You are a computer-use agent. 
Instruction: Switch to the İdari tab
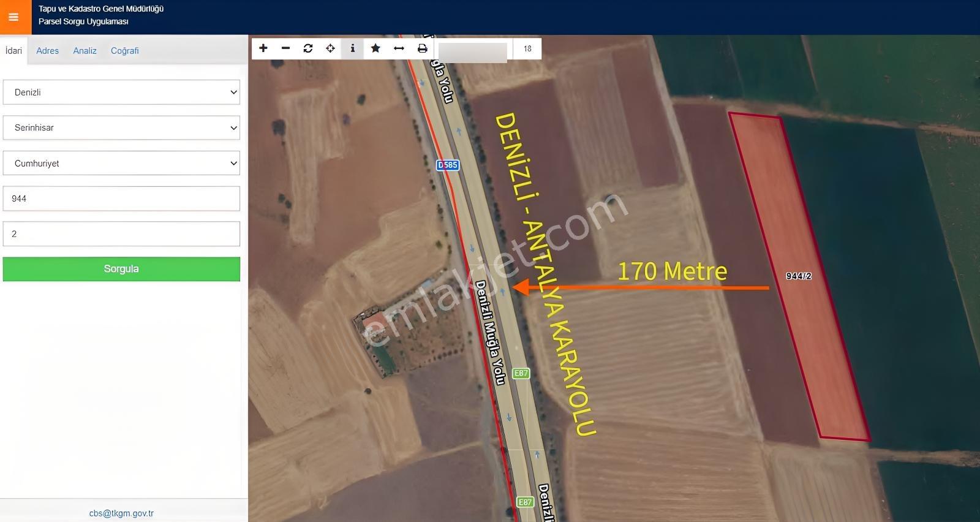pos(13,51)
